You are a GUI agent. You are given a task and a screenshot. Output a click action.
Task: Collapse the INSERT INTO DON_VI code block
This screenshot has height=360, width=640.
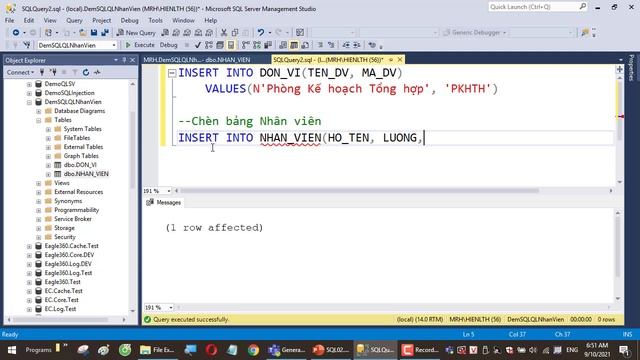point(172,73)
